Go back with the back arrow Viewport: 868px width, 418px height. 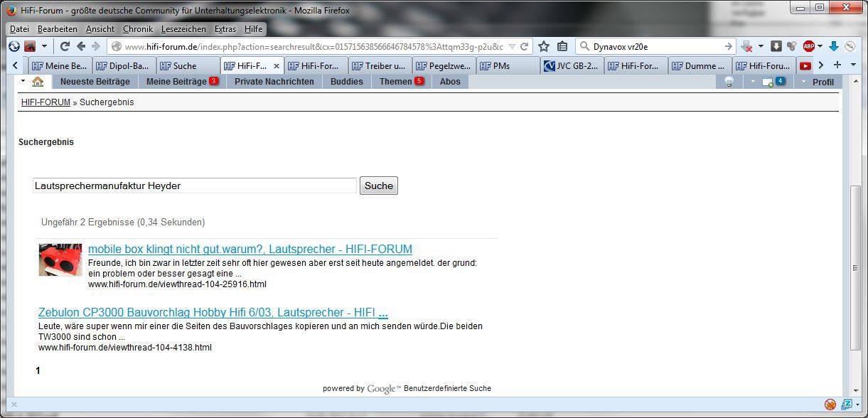click(x=81, y=46)
